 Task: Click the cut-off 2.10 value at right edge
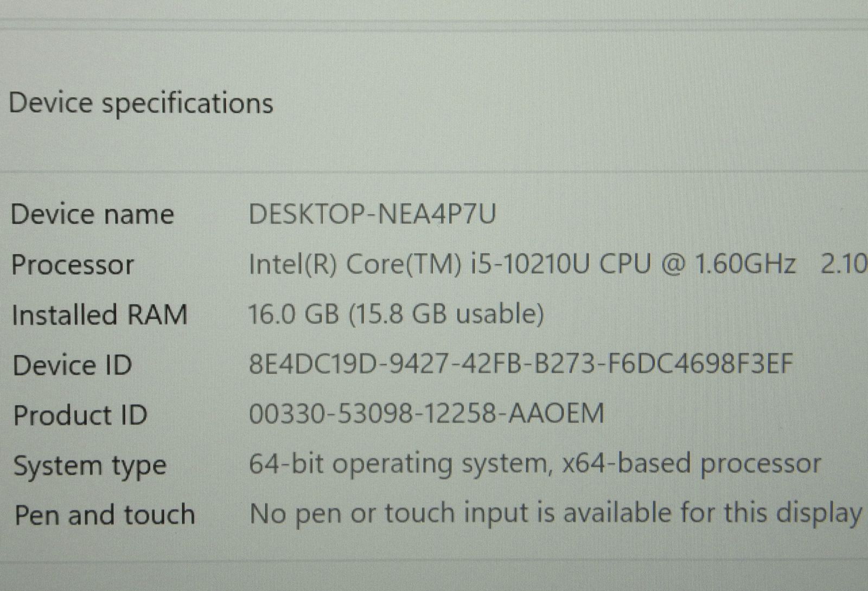(844, 265)
